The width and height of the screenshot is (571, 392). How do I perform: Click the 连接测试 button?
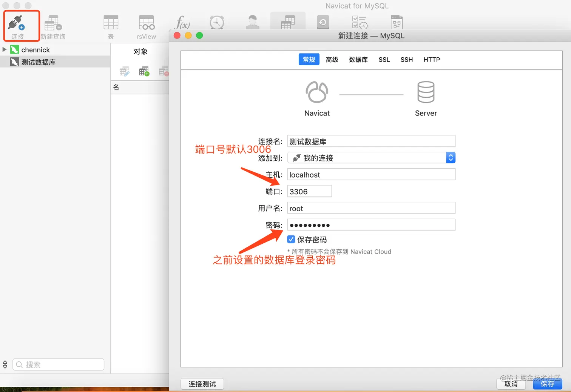[x=202, y=384]
